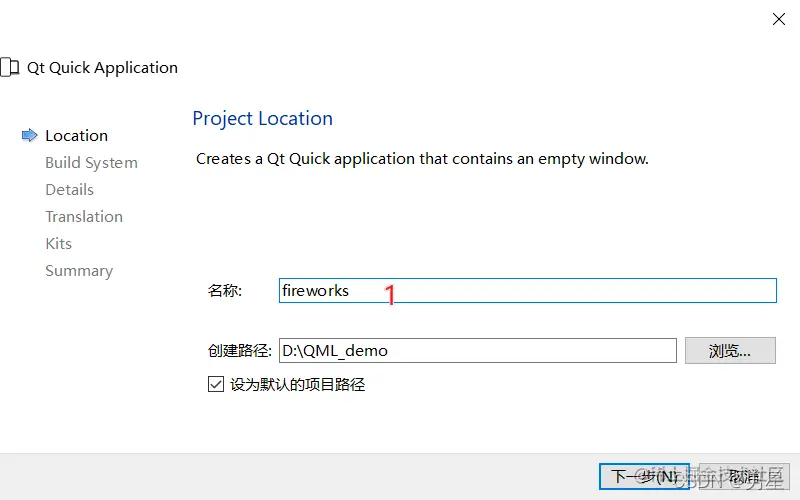
Task: Click the 取消 cancel button
Action: pos(744,477)
